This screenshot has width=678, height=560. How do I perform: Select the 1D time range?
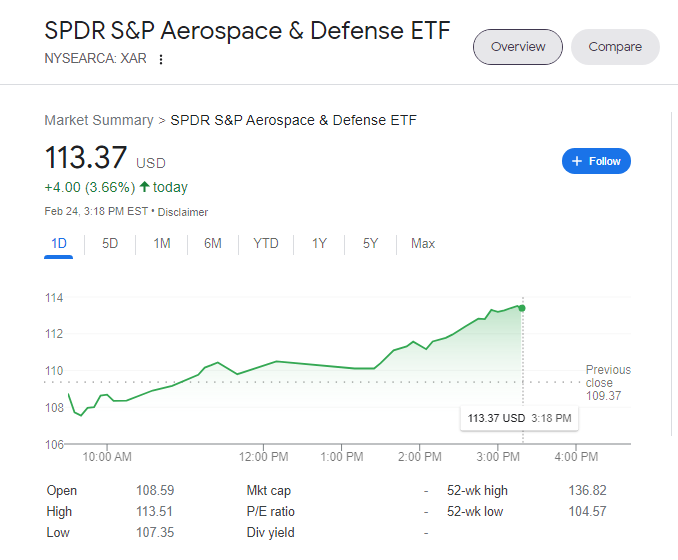[59, 243]
